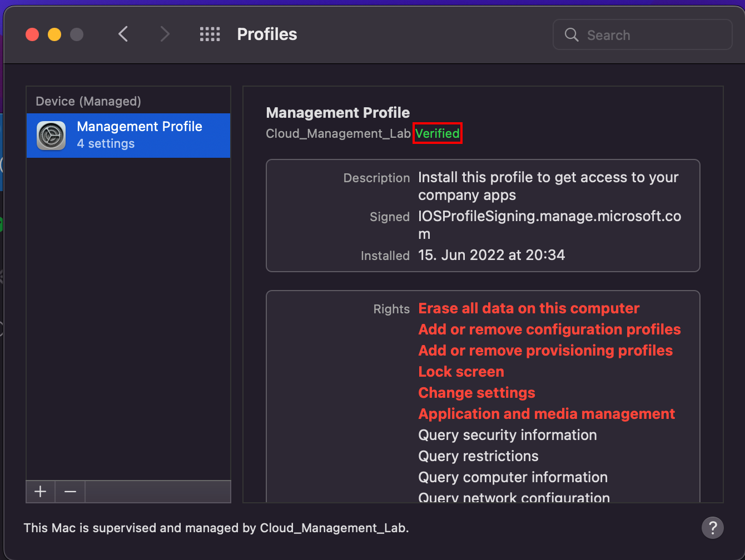745x560 pixels.
Task: Click the plus button to add profile
Action: (41, 492)
